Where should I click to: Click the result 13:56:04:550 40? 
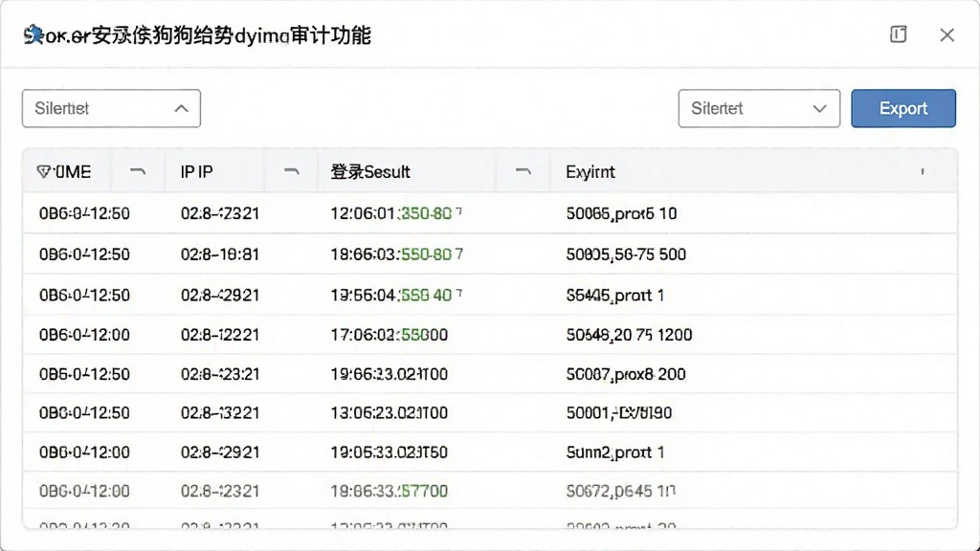click(396, 295)
